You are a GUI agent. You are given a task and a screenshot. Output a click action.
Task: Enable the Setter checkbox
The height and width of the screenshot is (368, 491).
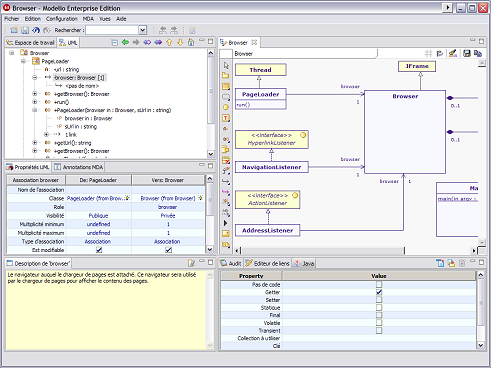[x=379, y=300]
